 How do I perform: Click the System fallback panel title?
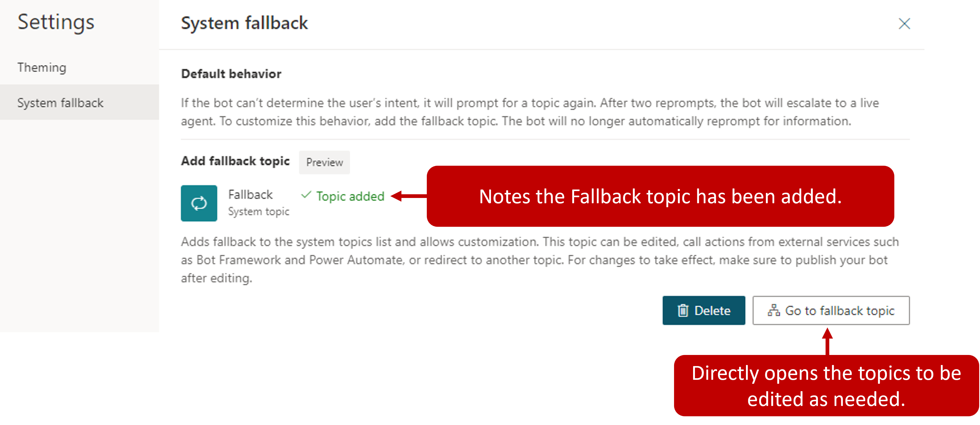click(x=244, y=23)
